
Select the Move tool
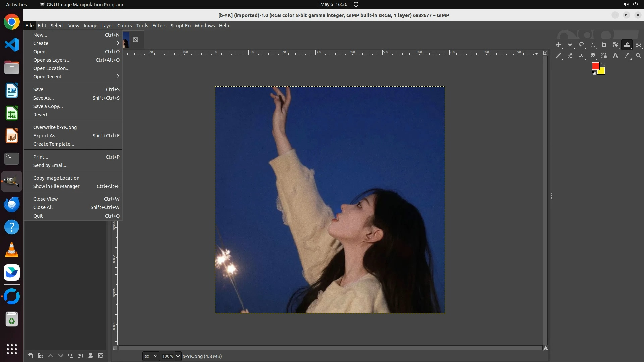(x=558, y=45)
